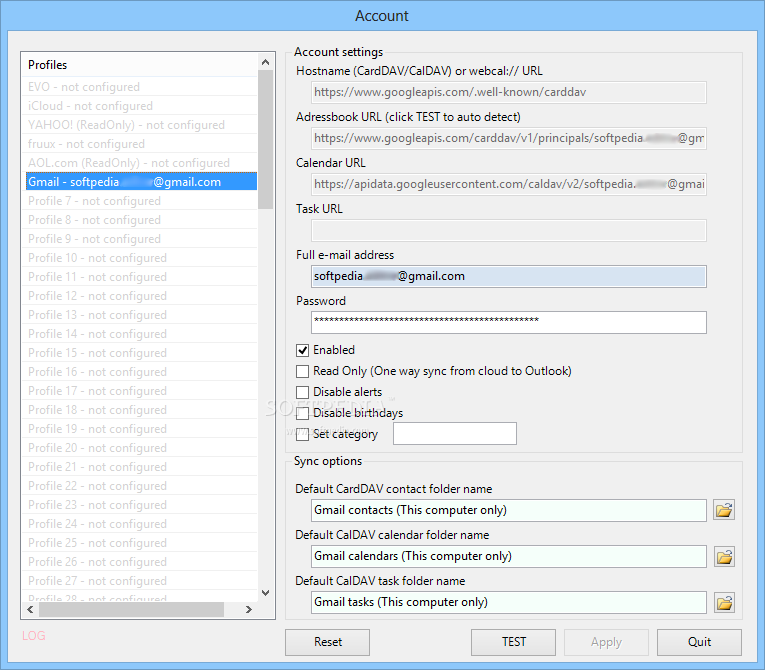Select Profile 20 - not configured
765x670 pixels.
tap(139, 448)
